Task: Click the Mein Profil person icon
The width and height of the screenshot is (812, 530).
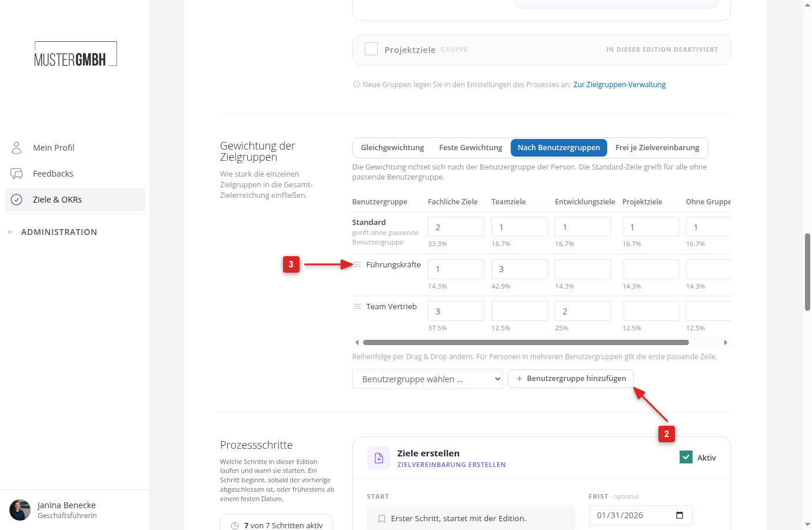Action: (x=16, y=147)
